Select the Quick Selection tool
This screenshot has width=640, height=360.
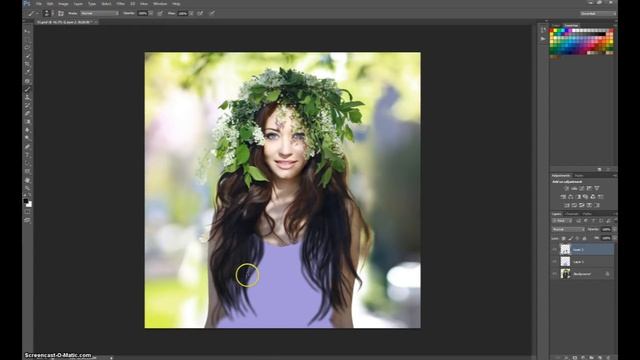[27, 56]
